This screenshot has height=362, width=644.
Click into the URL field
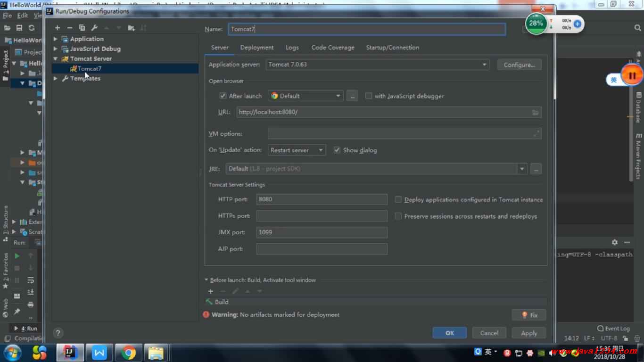click(389, 112)
